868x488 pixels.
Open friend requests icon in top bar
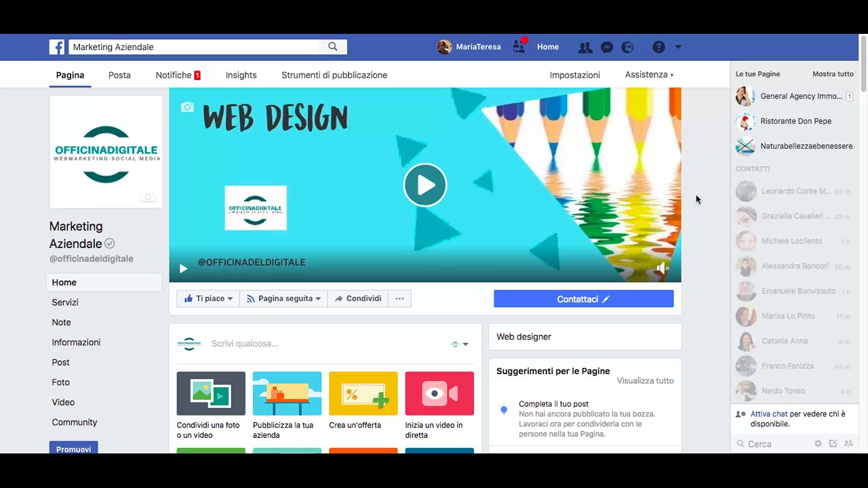[x=585, y=47]
